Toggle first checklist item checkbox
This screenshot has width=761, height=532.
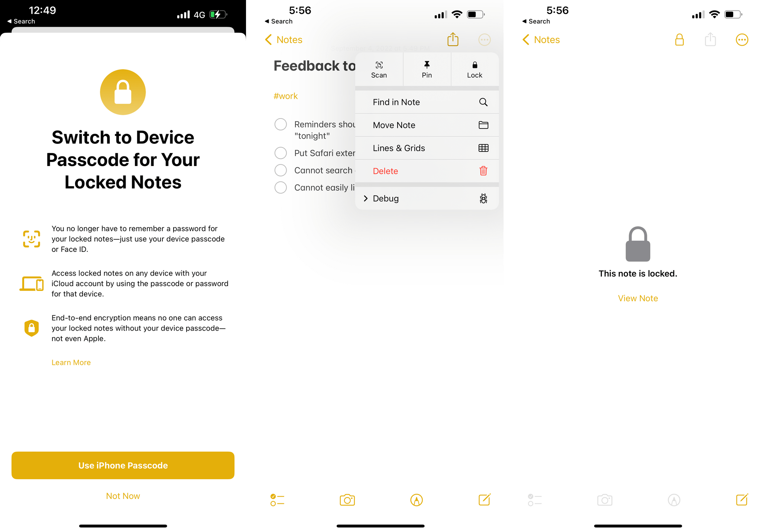point(281,124)
